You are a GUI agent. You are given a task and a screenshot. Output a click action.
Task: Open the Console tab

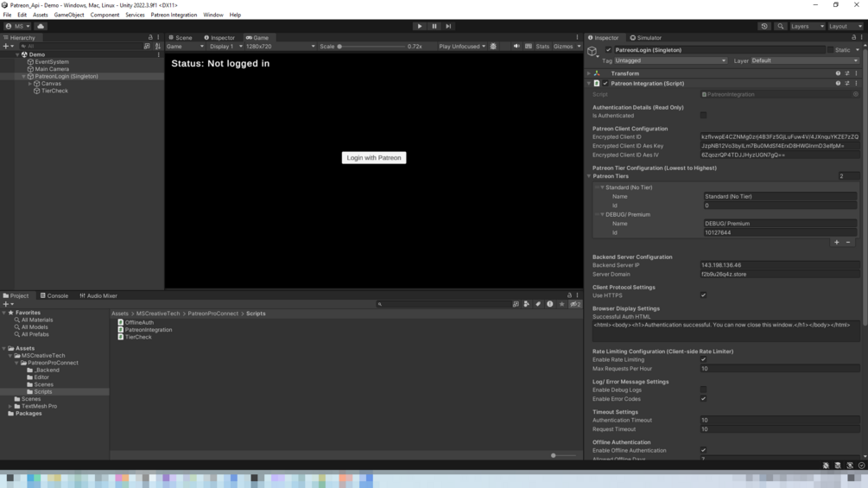54,295
